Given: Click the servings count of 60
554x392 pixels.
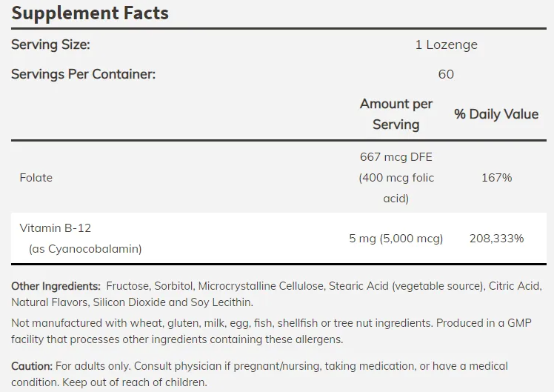Looking at the screenshot, I should pyautogui.click(x=446, y=74).
